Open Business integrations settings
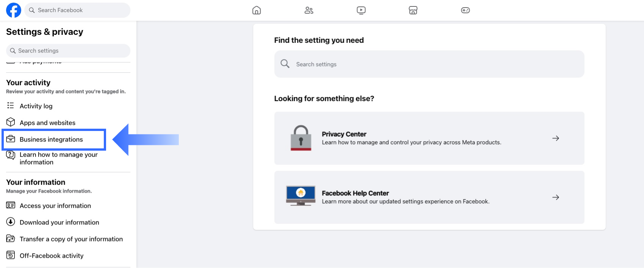The image size is (644, 268). pyautogui.click(x=51, y=139)
